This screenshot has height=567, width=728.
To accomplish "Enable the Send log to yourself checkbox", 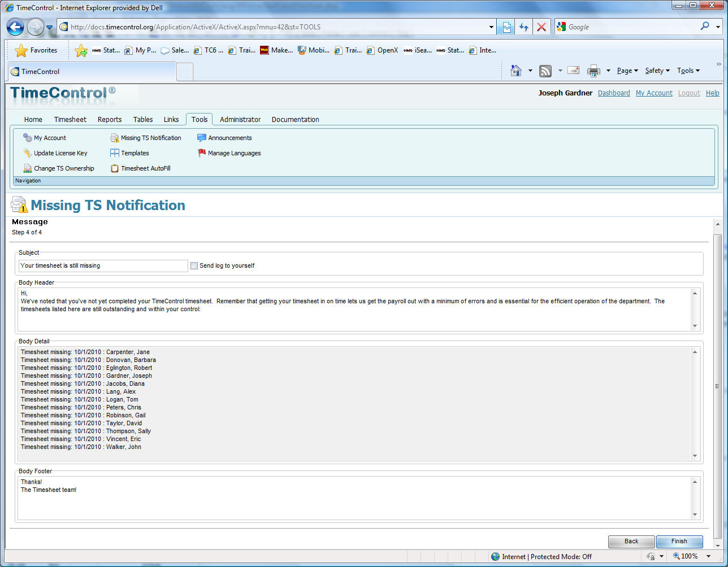I will [194, 265].
